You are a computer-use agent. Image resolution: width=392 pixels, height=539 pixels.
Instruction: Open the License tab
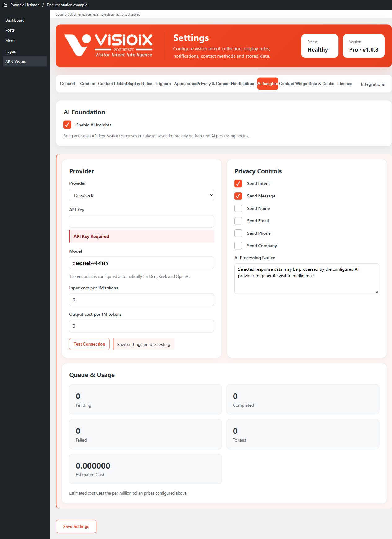[x=345, y=84]
